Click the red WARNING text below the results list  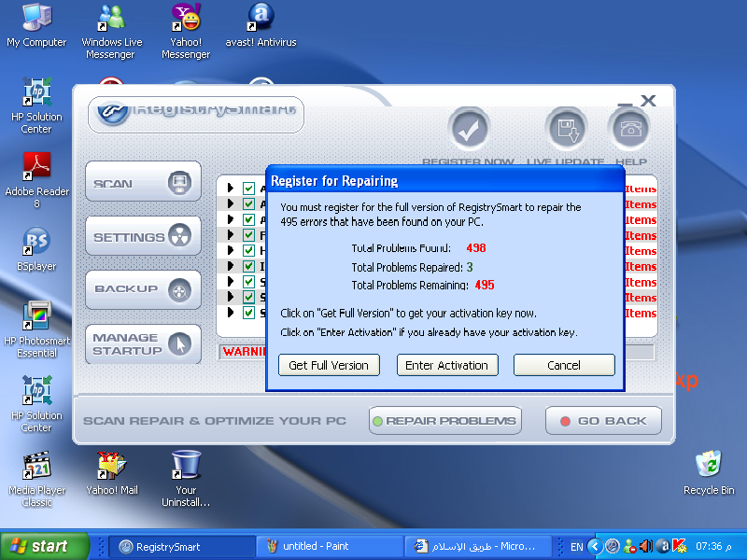[244, 352]
